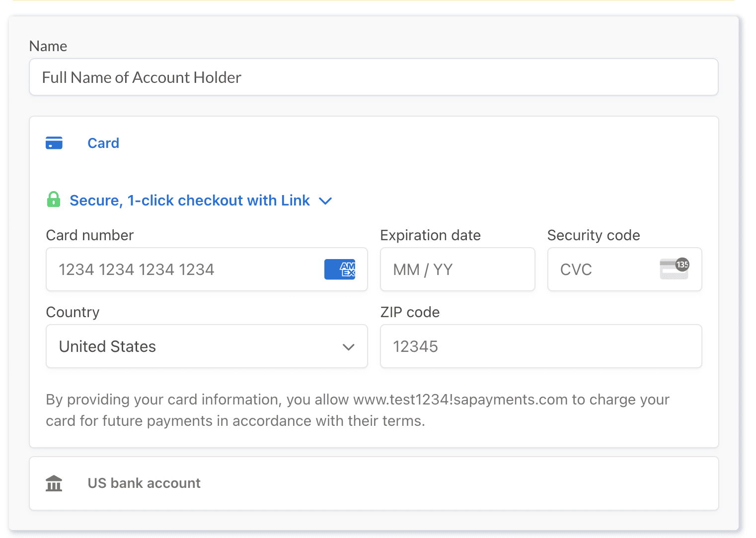Click the CVC card hint icon
756x538 pixels.
click(x=674, y=269)
